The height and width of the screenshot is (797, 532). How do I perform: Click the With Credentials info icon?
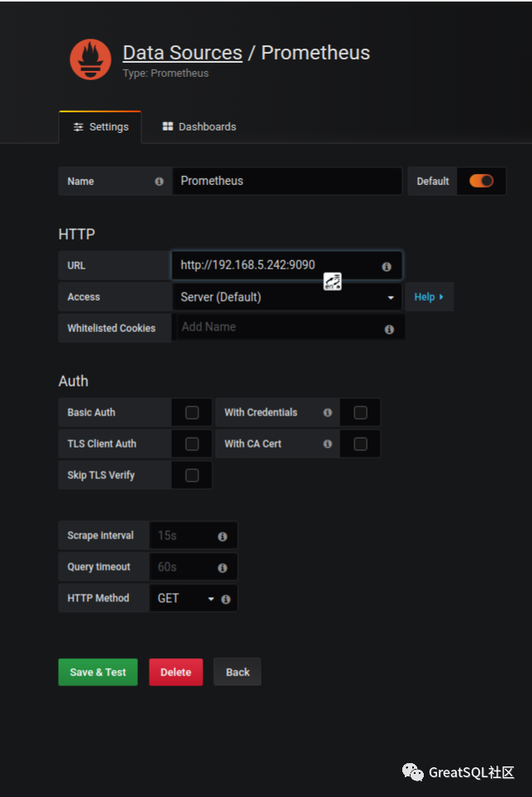(327, 413)
